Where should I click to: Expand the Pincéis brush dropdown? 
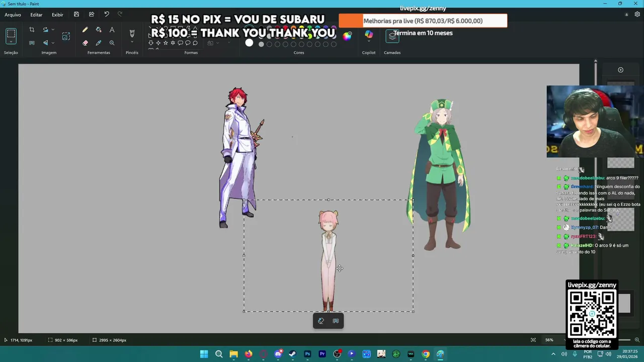[132, 43]
